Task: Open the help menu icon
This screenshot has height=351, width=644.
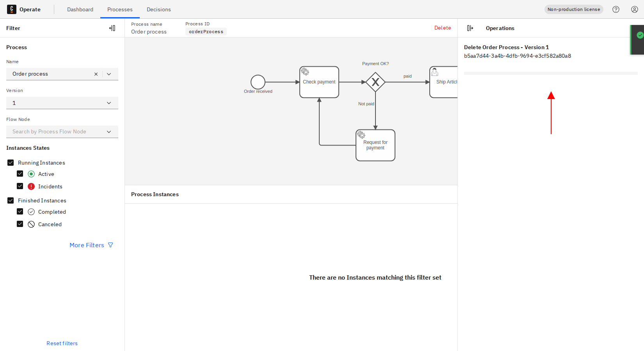Action: point(616,9)
